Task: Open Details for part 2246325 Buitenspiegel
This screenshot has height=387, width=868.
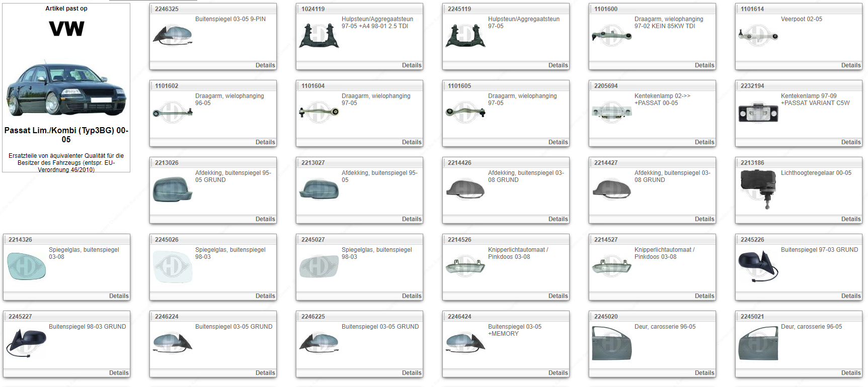Action: pos(265,65)
